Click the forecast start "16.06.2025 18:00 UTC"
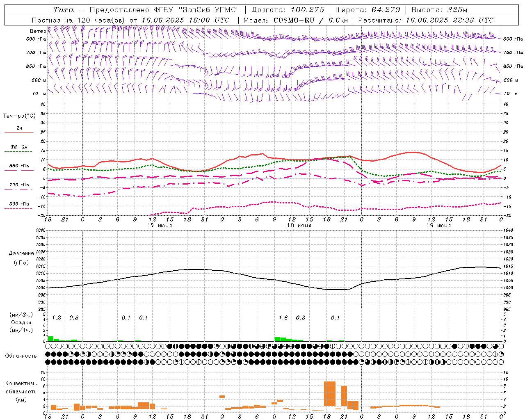The image size is (525, 420). coord(186,20)
